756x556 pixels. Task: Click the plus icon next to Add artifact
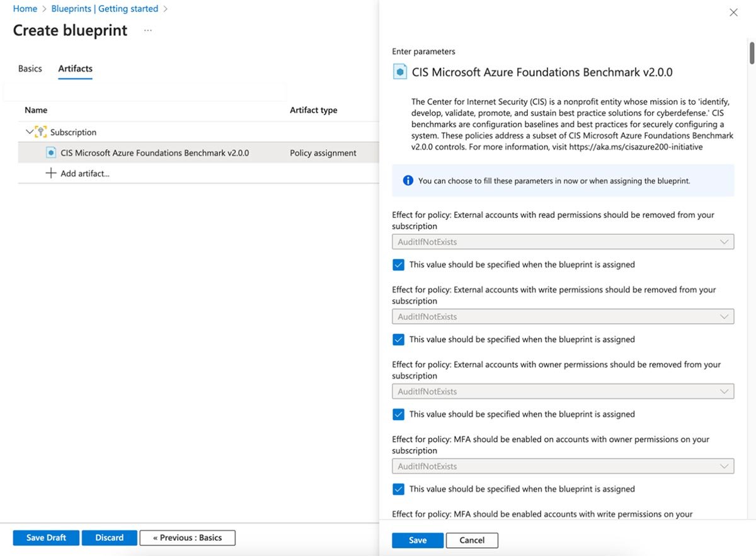click(51, 173)
